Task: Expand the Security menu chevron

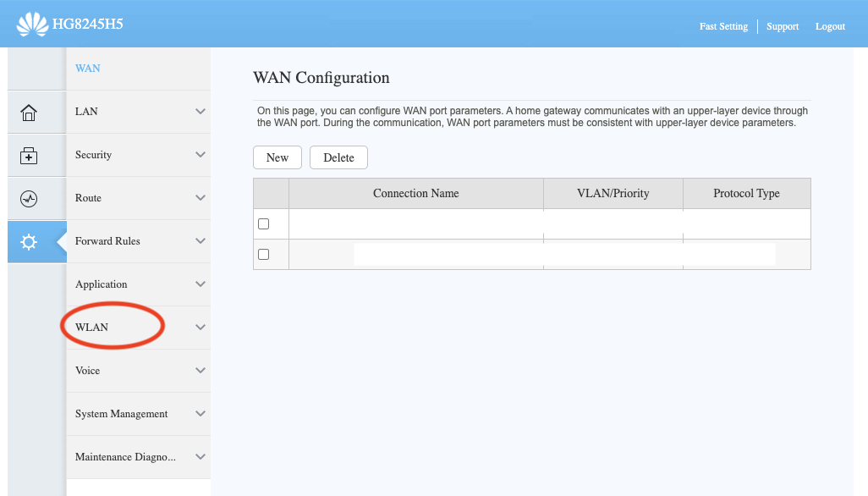Action: (201, 155)
